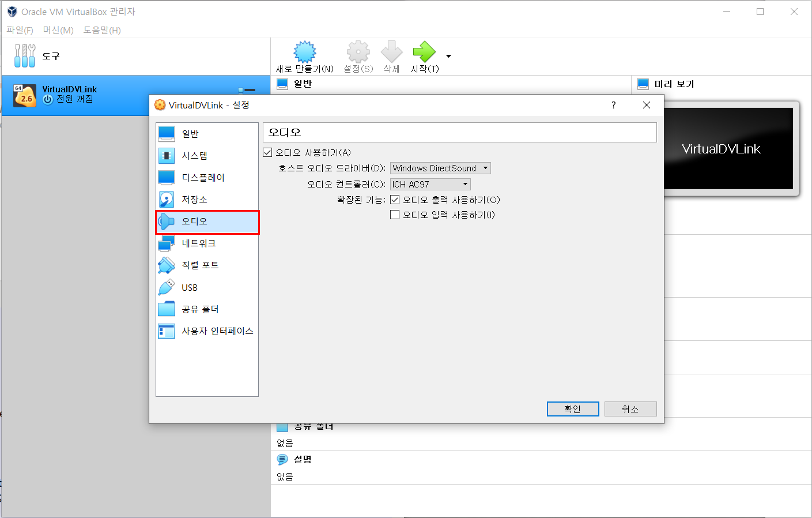Click the VM list item menu toggle icon
This screenshot has width=812, height=518.
pyautogui.click(x=247, y=90)
